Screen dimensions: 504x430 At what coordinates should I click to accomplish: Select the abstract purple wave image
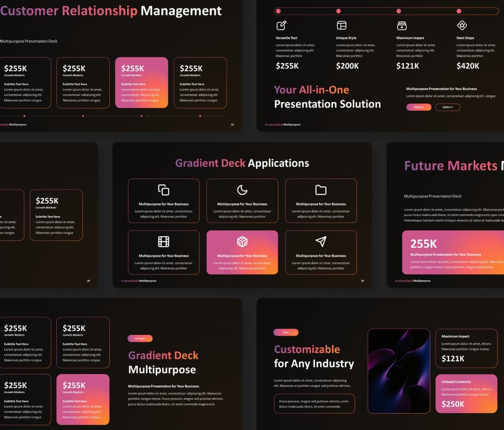(x=398, y=371)
